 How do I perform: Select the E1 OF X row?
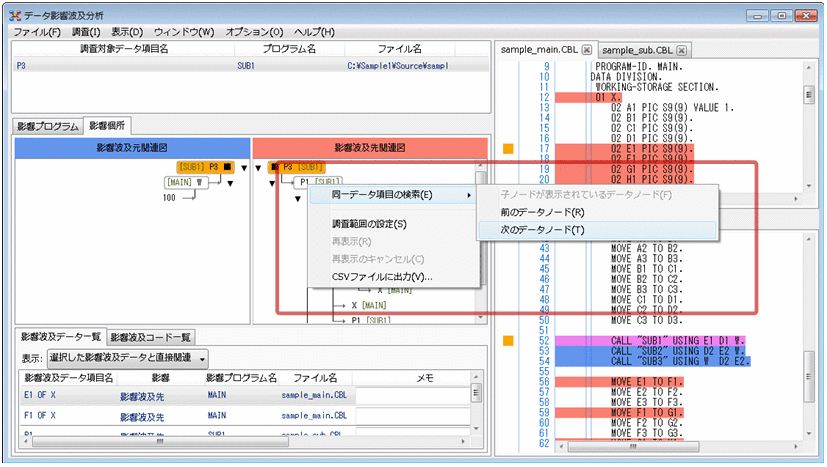point(245,395)
